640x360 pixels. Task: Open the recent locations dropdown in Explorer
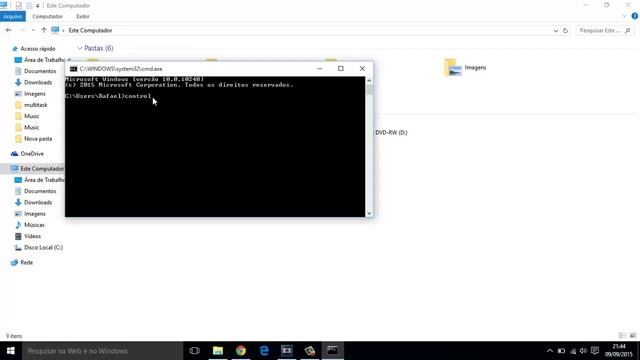33,30
